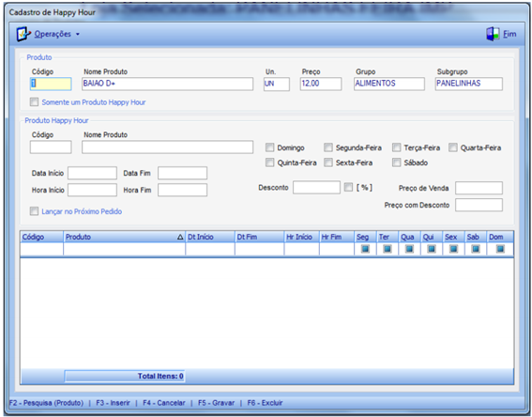Expand the Operações dropdown arrow
Viewport: 532px width, 417px height.
point(78,35)
